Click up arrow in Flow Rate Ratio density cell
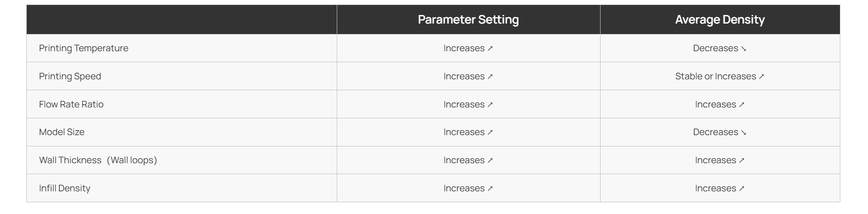The width and height of the screenshot is (868, 214). (742, 105)
